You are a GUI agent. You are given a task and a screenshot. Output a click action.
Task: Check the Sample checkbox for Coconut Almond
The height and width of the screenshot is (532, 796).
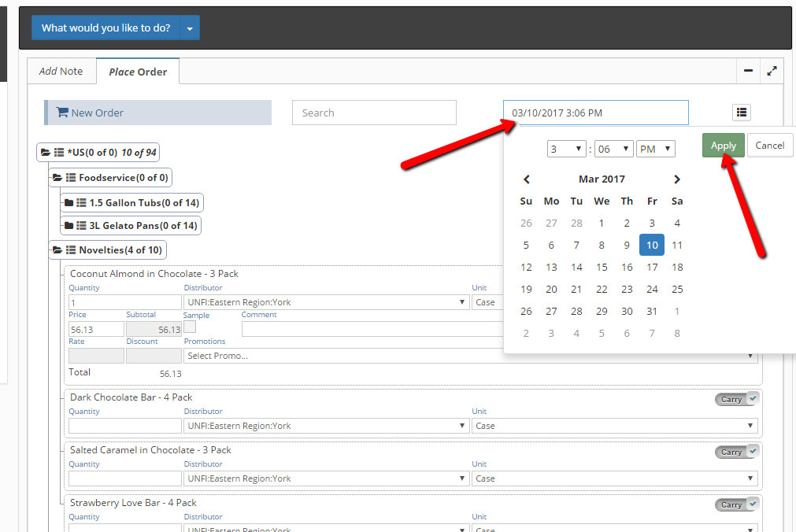190,327
